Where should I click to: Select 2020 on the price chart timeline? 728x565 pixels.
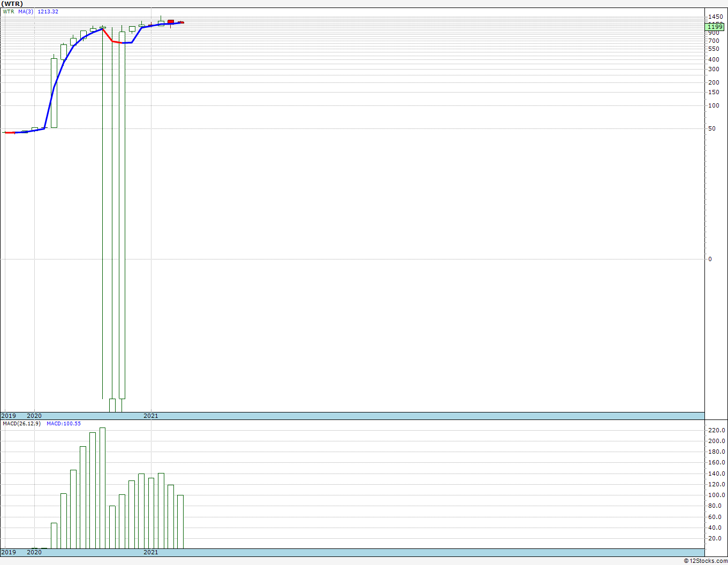tap(34, 416)
